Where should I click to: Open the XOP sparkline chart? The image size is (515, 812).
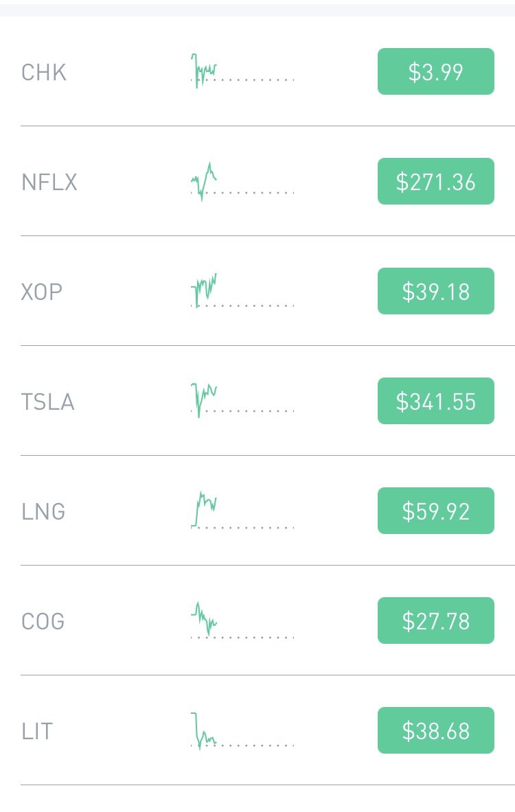[x=242, y=290]
